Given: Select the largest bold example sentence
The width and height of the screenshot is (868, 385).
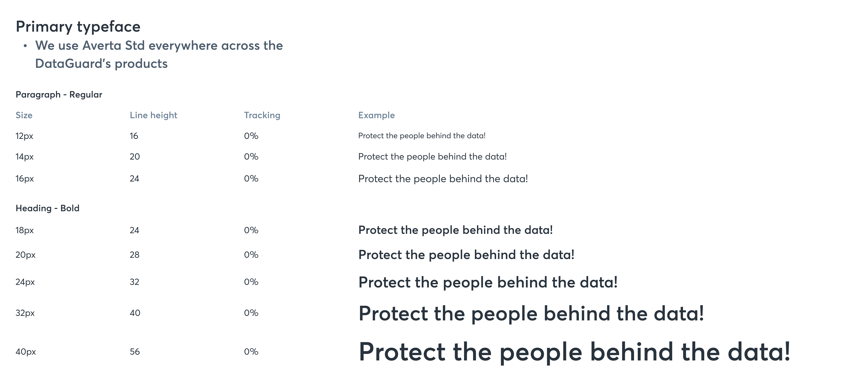Looking at the screenshot, I should click(575, 352).
